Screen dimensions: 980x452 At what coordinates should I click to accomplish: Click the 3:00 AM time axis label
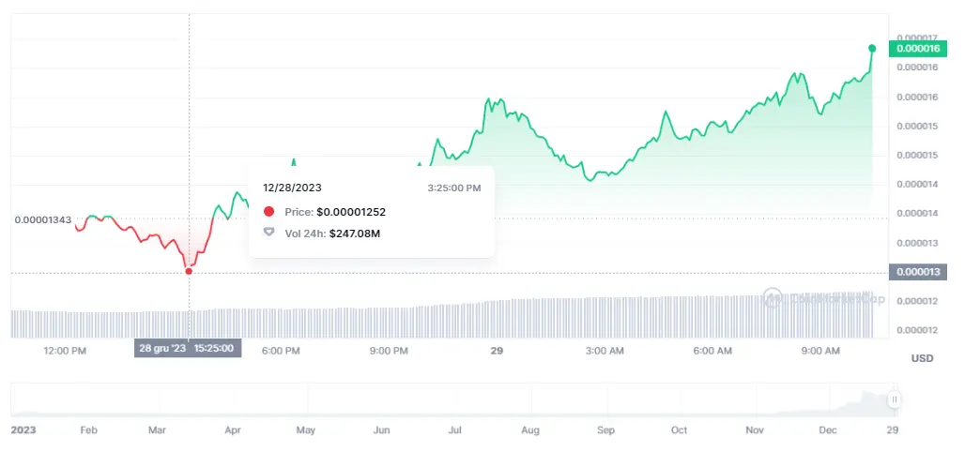(605, 351)
